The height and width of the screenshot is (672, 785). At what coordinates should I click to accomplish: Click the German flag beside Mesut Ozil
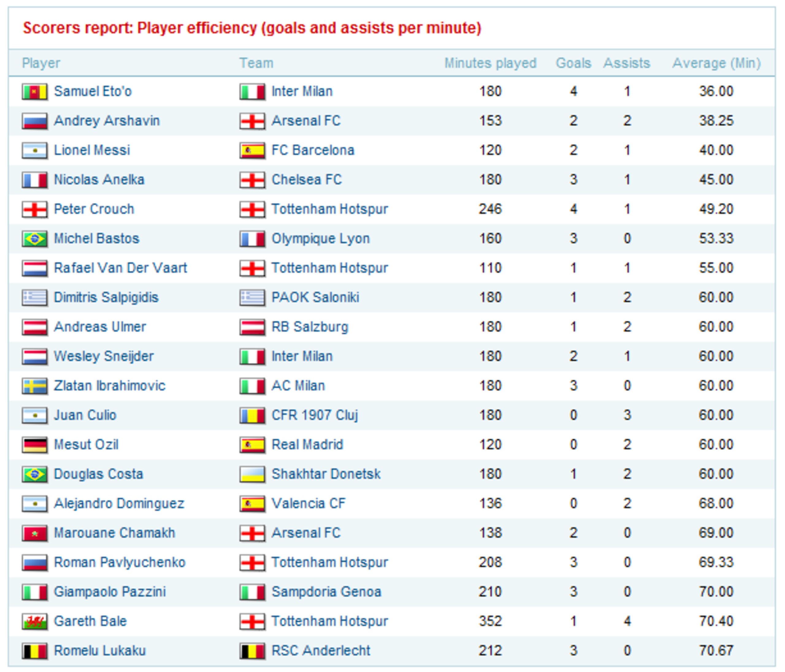35,445
